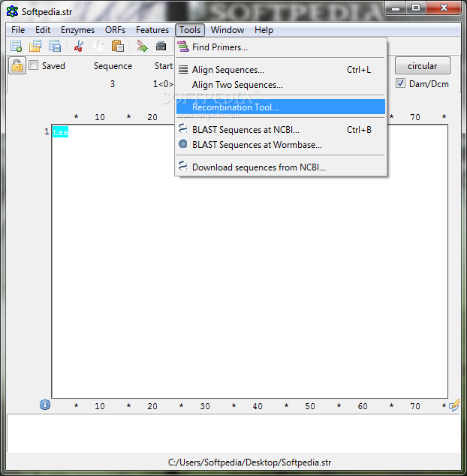Open a sequence file via folder icon

click(35, 46)
